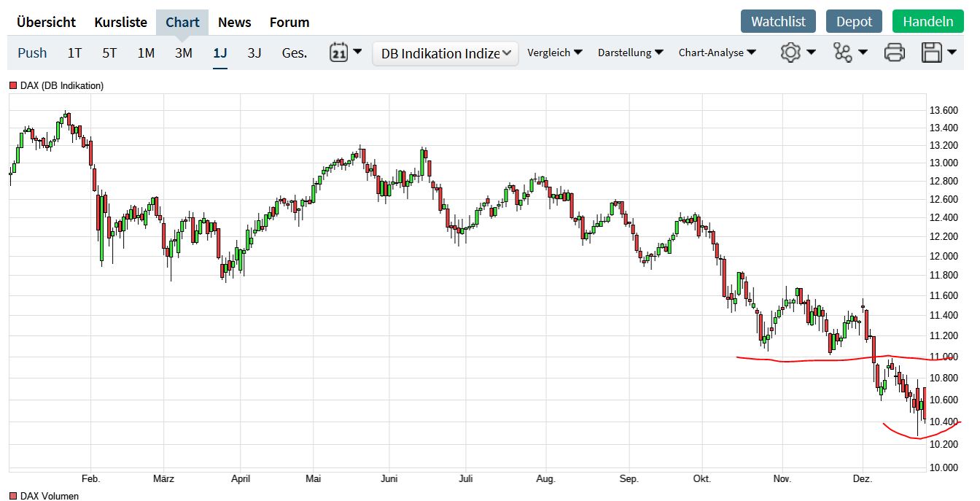This screenshot has height=501, width=980.
Task: Click the green Handeln button
Action: point(927,21)
